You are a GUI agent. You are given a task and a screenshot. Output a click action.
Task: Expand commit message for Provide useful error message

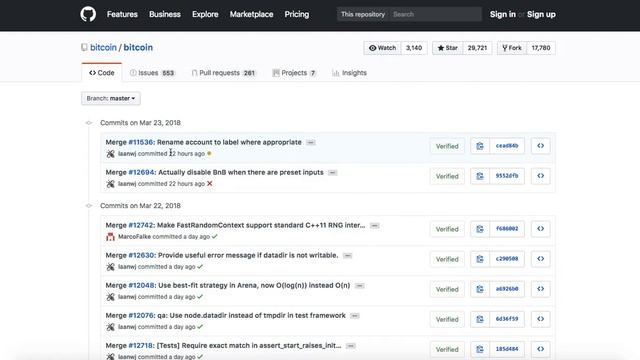coord(348,256)
